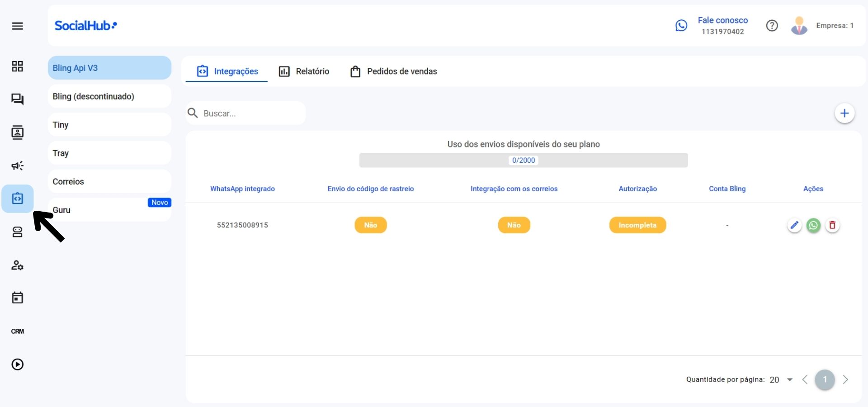Click the plus button to add an integration

[x=845, y=113]
